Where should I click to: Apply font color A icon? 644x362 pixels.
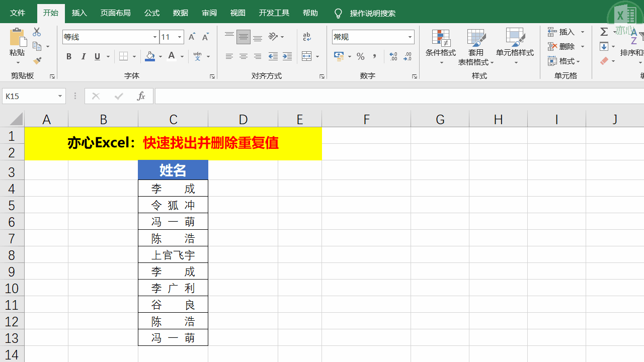(172, 56)
